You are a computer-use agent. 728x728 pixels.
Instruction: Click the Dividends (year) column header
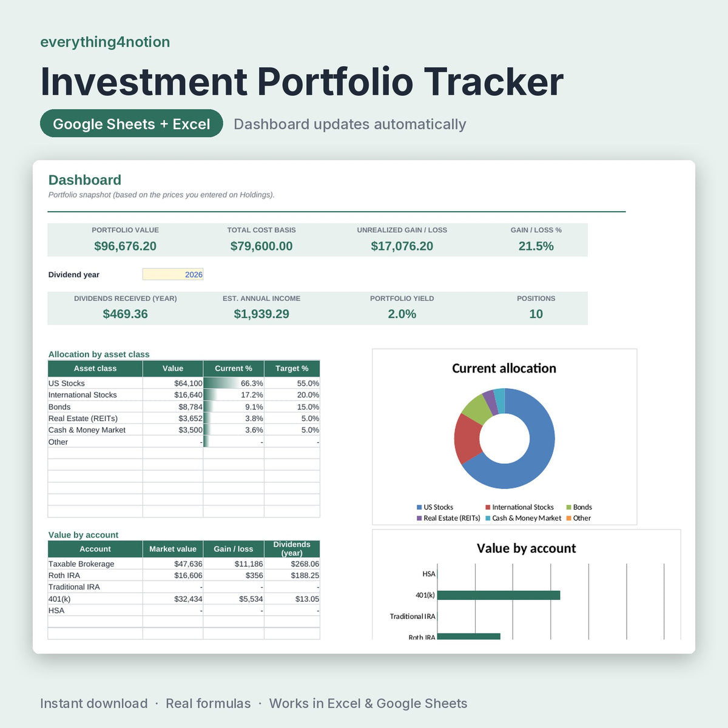(x=292, y=549)
